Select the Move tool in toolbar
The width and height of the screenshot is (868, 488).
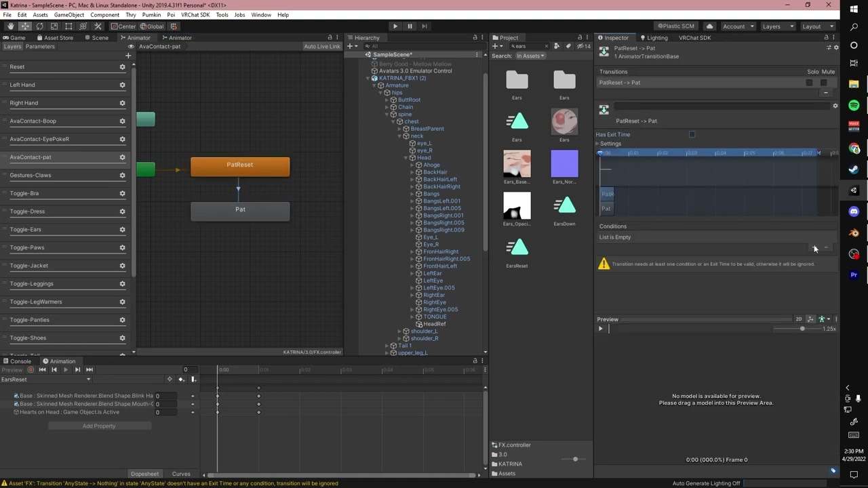point(25,26)
